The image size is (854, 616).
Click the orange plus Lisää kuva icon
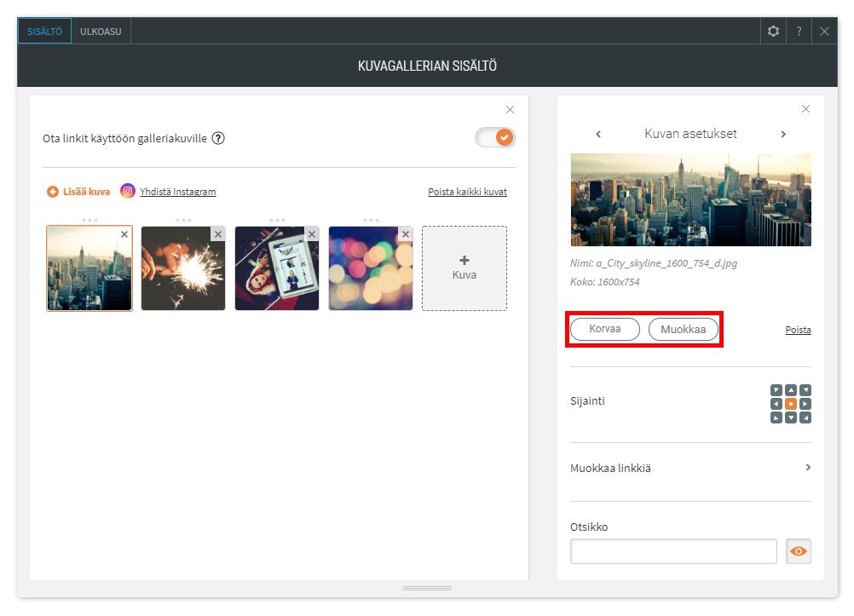point(53,192)
